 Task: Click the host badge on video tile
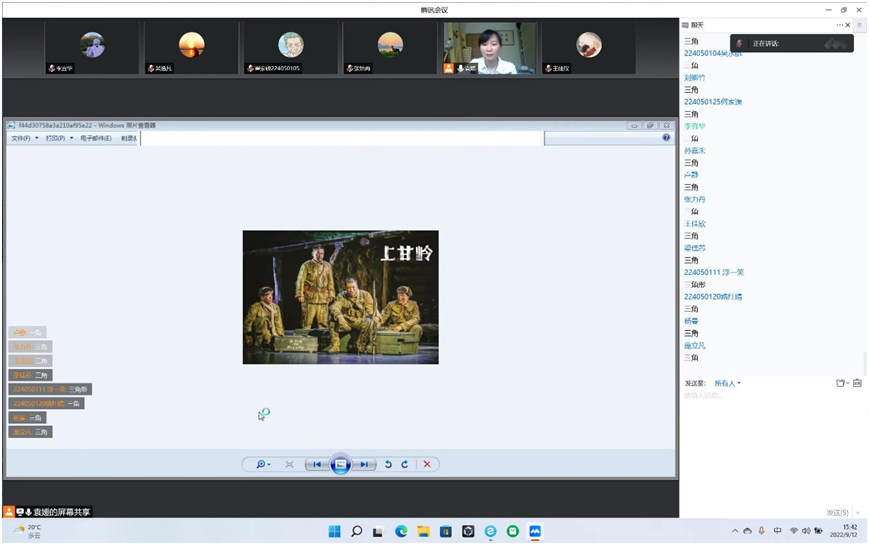tap(448, 68)
